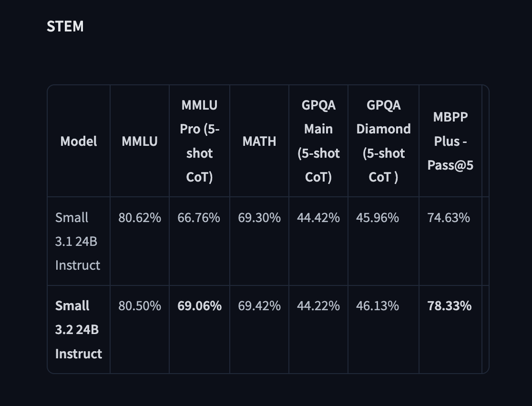Viewport: 532px width, 406px height.
Task: Click the GPQA Main (5-shot CoT) header
Action: tap(318, 141)
